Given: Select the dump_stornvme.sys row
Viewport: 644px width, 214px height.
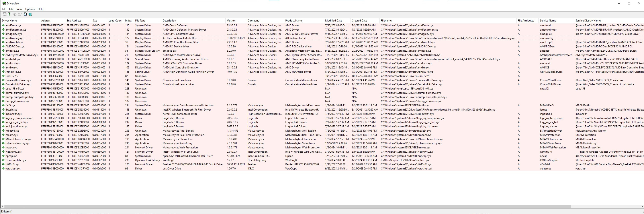Looking at the screenshot, I should tap(322, 101).
